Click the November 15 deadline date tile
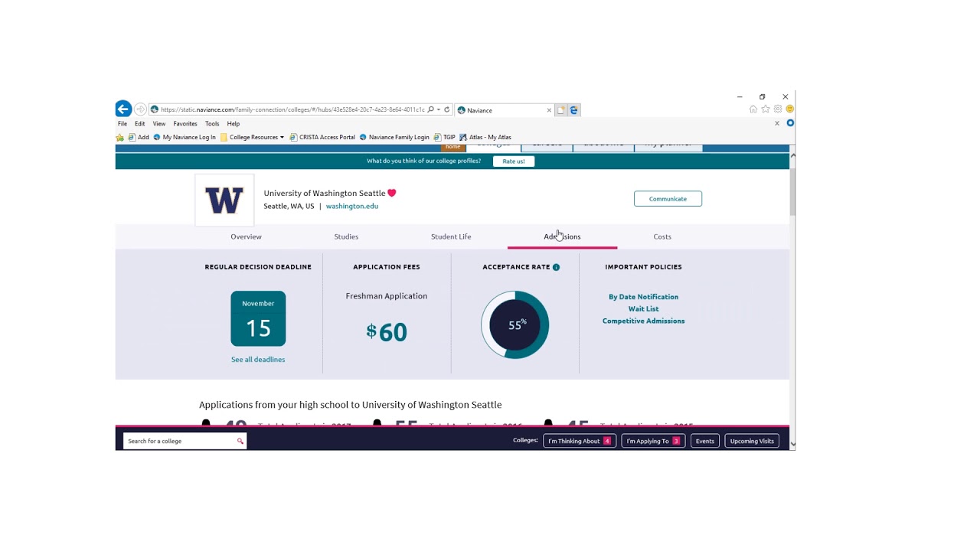 tap(258, 318)
